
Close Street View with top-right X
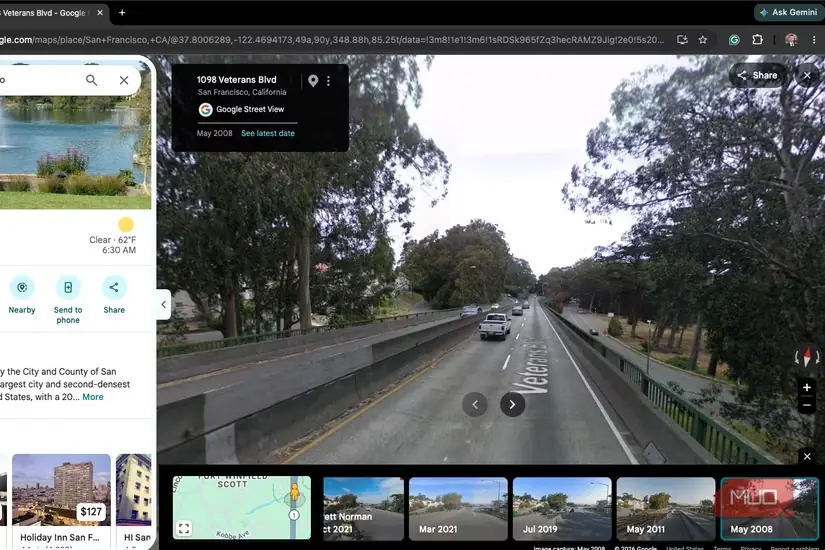(807, 75)
